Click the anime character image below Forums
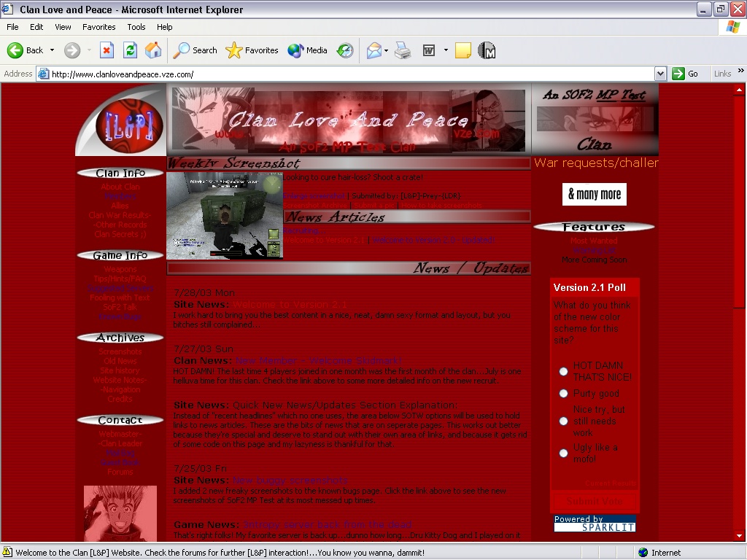The width and height of the screenshot is (747, 560). (x=120, y=513)
